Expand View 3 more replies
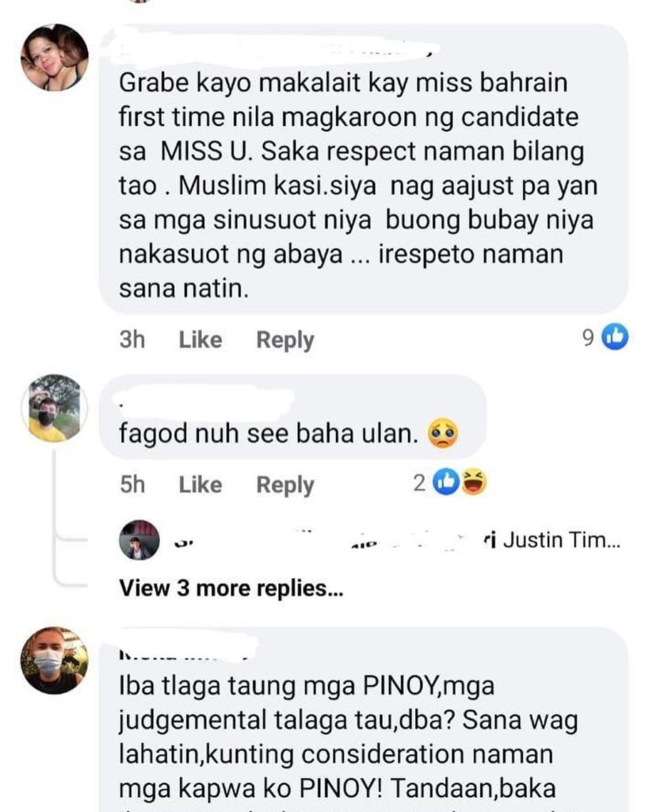Viewport: 649px width, 812px height. (231, 588)
